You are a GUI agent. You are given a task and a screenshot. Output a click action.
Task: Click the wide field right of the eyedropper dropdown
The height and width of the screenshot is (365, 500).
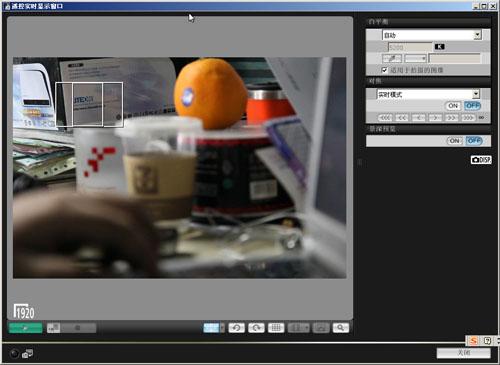pyautogui.click(x=455, y=59)
